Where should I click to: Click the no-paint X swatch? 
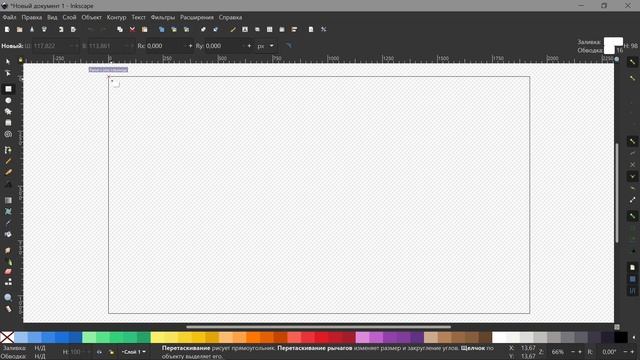7,338
